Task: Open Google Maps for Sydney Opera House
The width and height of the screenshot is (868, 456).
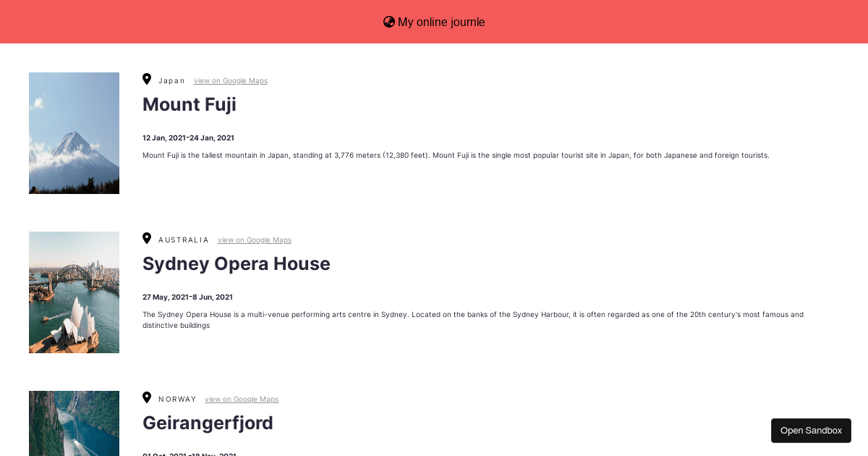Action: (x=254, y=240)
